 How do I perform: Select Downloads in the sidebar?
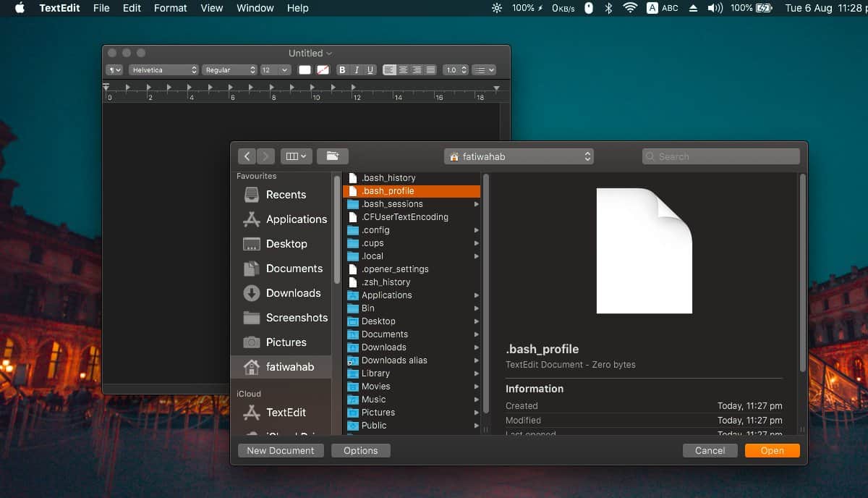click(x=293, y=293)
